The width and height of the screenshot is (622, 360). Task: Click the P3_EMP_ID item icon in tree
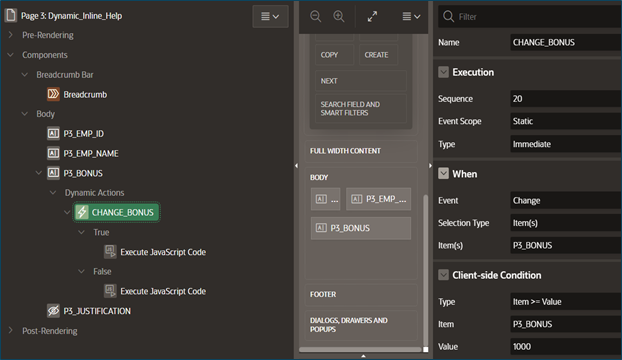tap(54, 133)
